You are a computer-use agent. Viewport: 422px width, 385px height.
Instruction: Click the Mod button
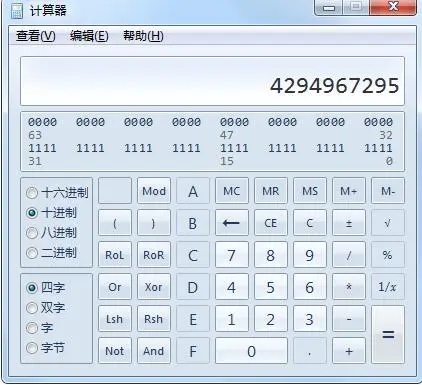coord(154,191)
